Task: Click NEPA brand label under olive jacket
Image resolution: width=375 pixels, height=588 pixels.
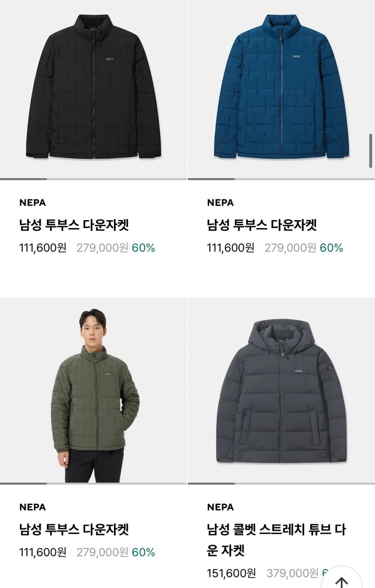Action: pyautogui.click(x=32, y=507)
